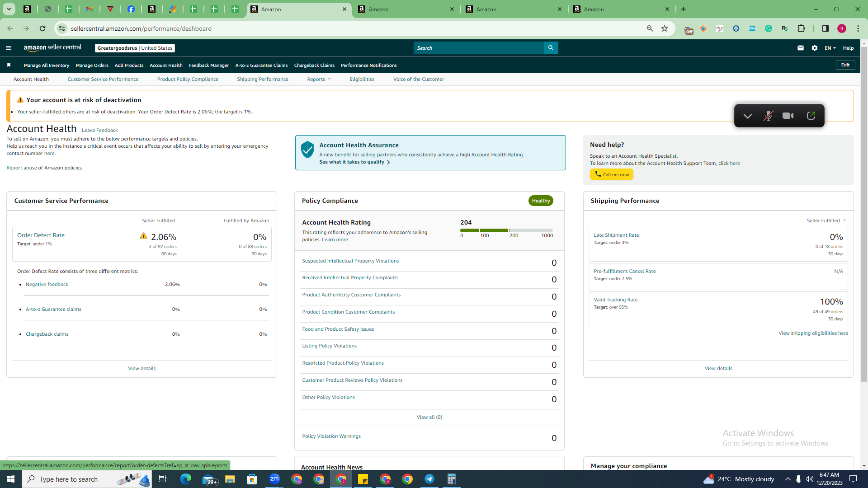Open the Chrome profile avatar

pos(842,28)
